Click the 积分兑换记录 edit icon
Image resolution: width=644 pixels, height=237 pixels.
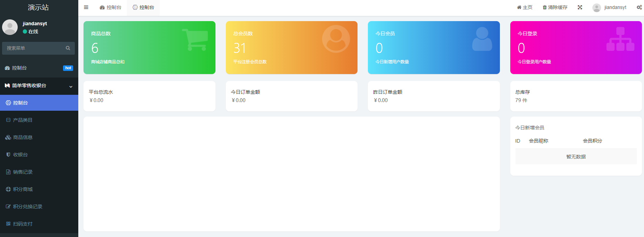pos(8,207)
